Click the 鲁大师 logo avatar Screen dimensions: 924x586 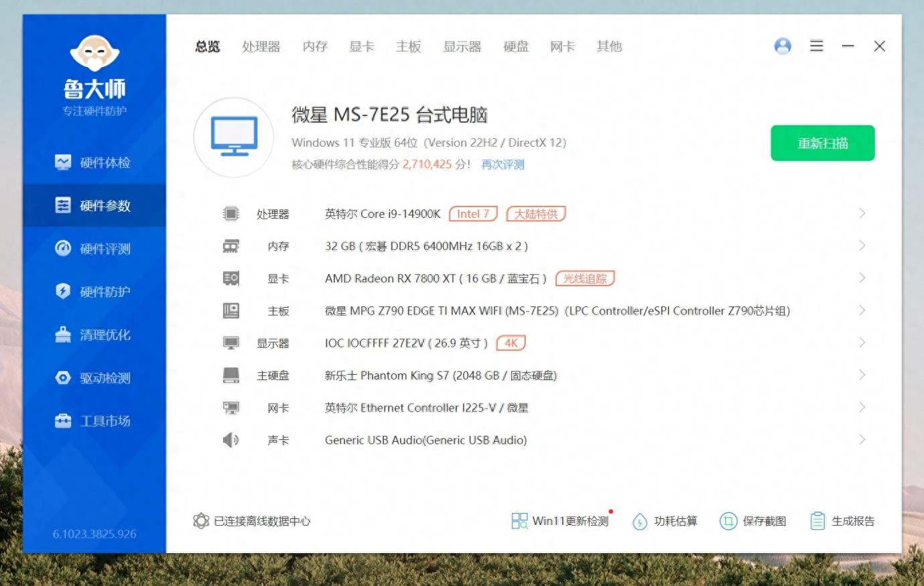(94, 53)
